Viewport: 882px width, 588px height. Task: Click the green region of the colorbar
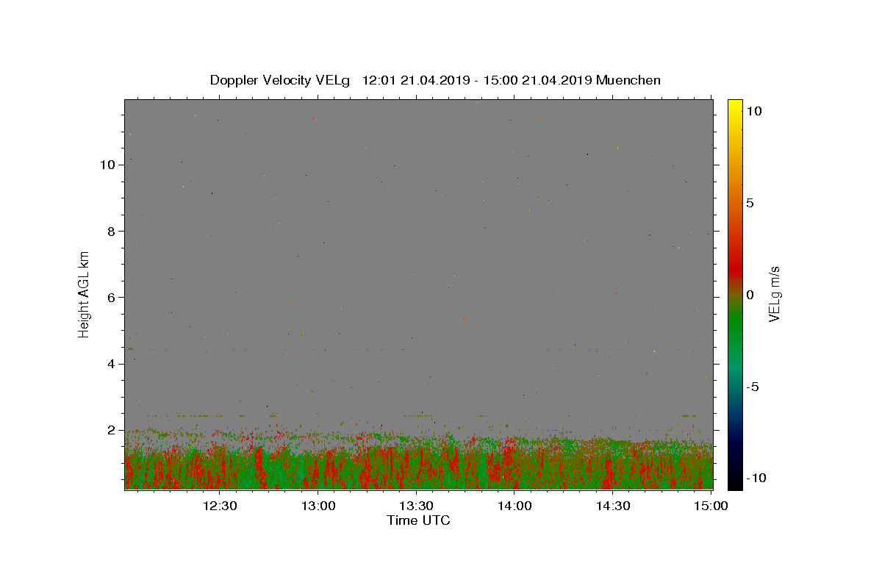coord(735,331)
